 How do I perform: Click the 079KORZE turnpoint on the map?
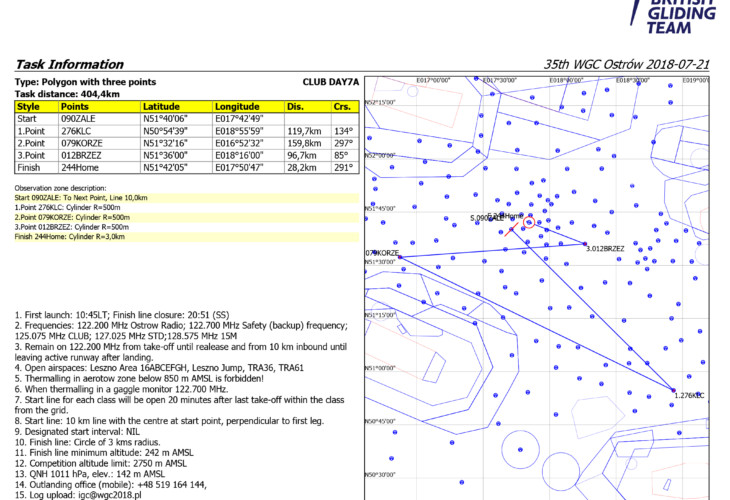point(399,257)
